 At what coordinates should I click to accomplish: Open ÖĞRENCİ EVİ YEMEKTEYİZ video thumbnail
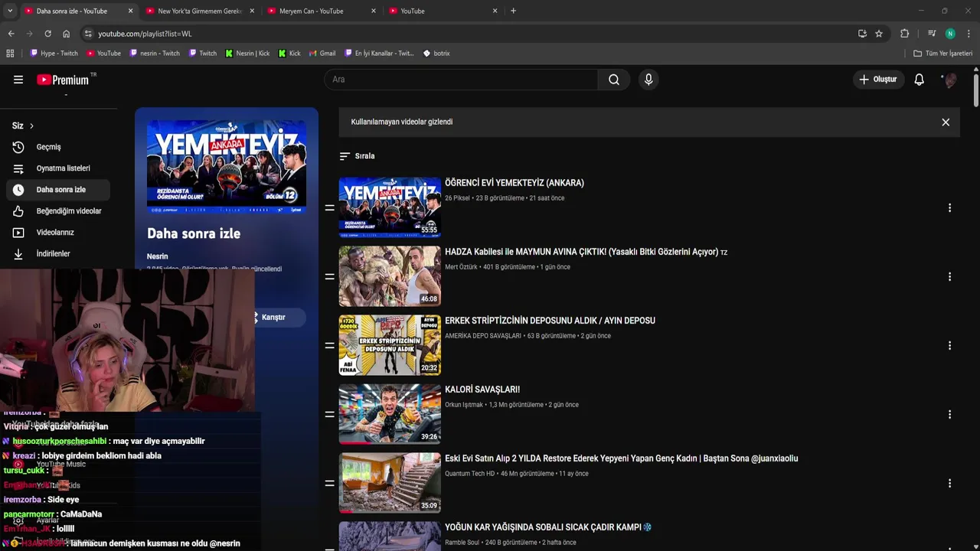point(390,207)
